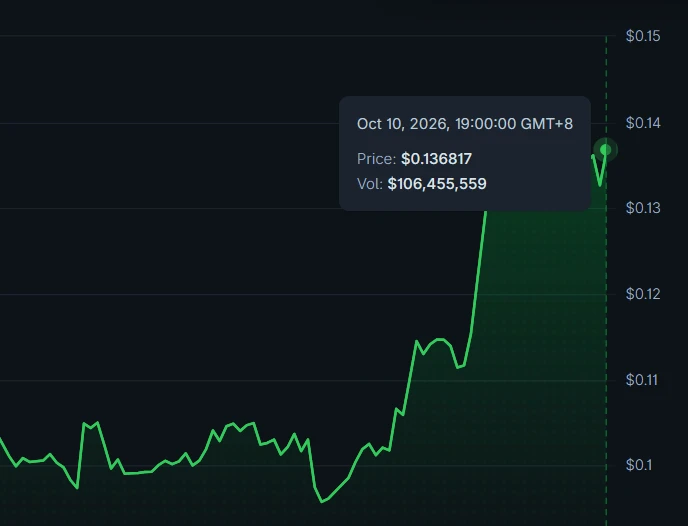This screenshot has height=526, width=688.
Task: Click the $0.14 price axis label
Action: 643,123
